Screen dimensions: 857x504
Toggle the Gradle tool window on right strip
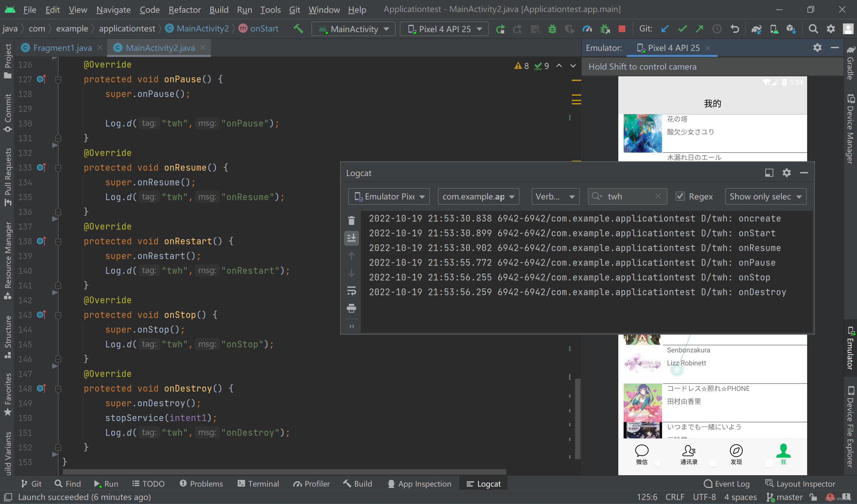850,63
